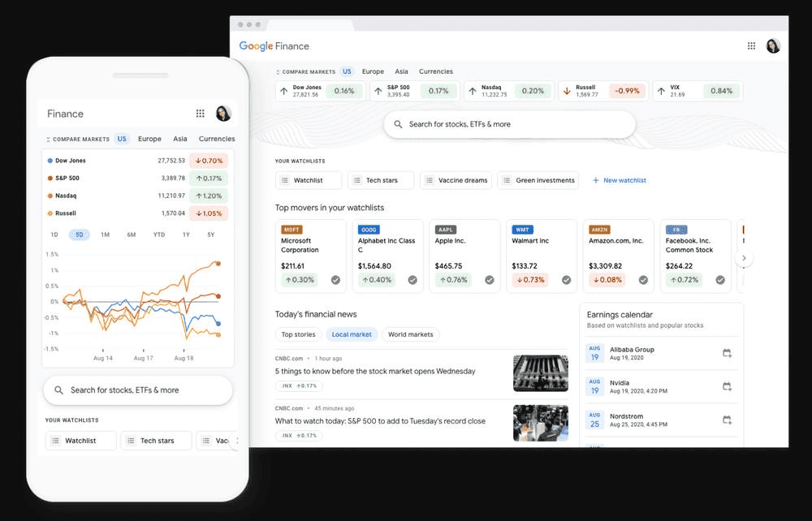This screenshot has height=521, width=812.
Task: Open trading floor news thumbnail
Action: tap(540, 423)
